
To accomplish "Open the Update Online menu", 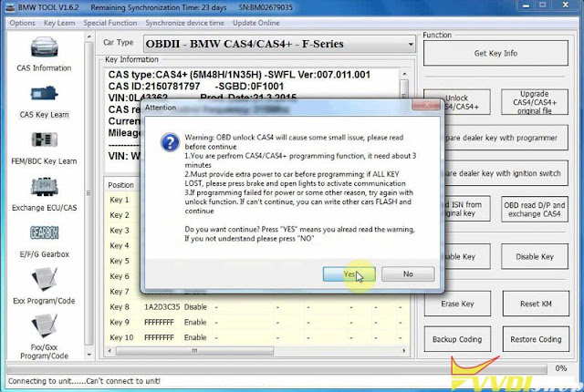I will (255, 23).
